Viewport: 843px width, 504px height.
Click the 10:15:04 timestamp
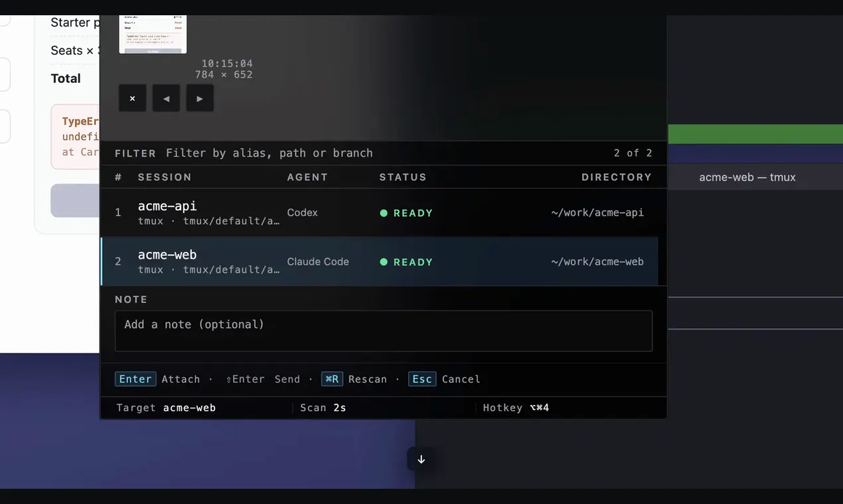(227, 64)
